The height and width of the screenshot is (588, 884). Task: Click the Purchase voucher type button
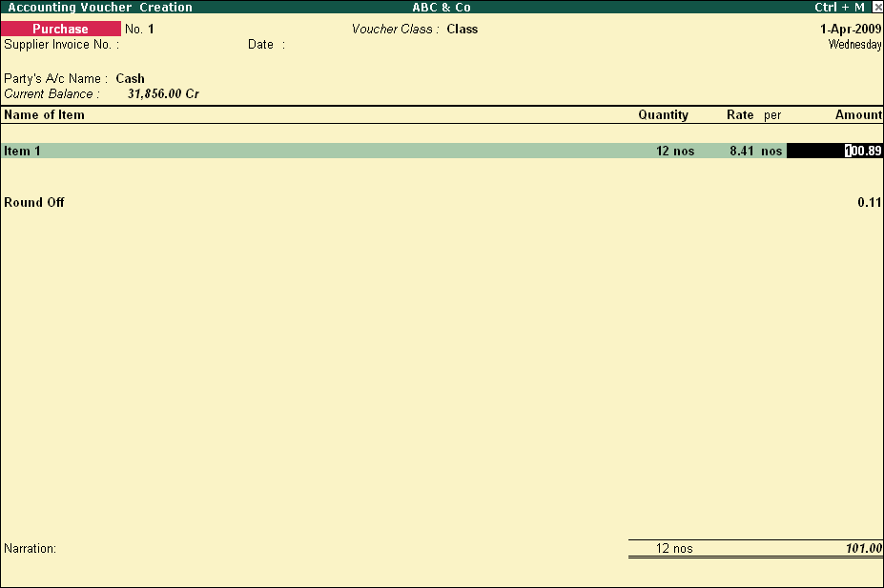pos(61,30)
